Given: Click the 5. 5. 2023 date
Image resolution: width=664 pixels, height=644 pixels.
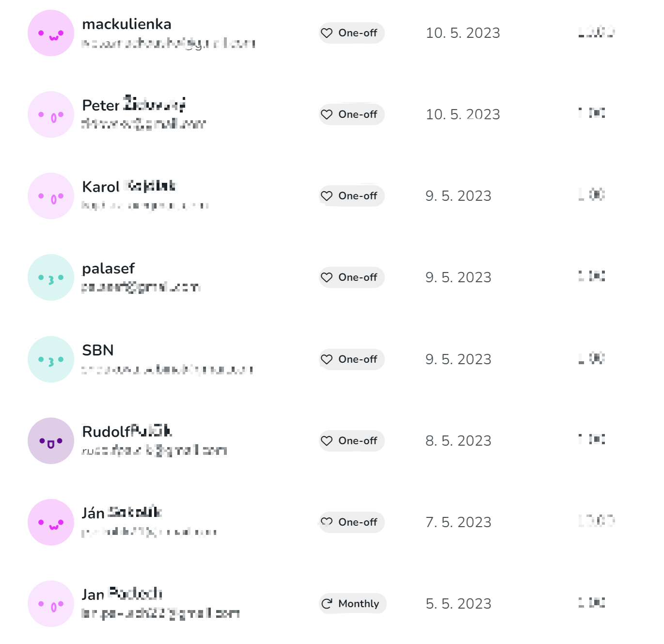Looking at the screenshot, I should (x=458, y=604).
